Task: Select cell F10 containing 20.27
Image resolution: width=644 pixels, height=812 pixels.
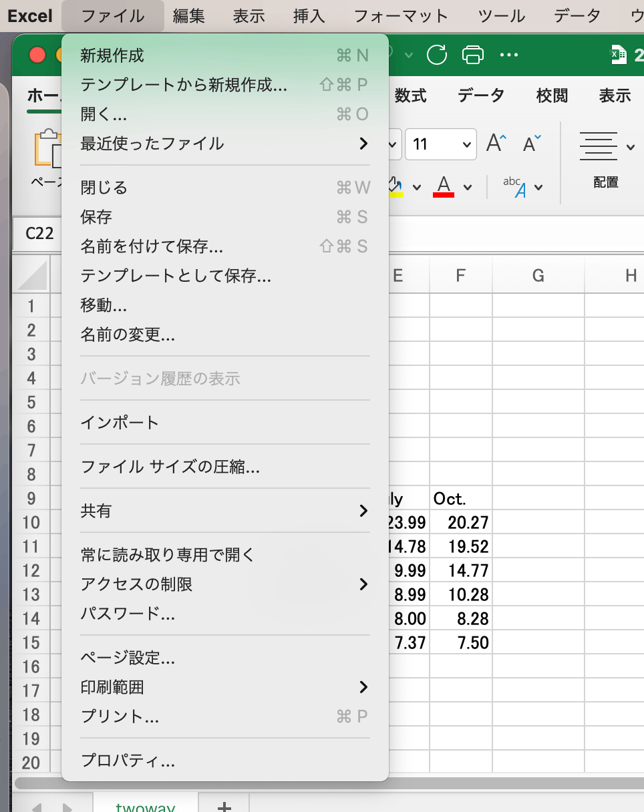Action: (461, 522)
